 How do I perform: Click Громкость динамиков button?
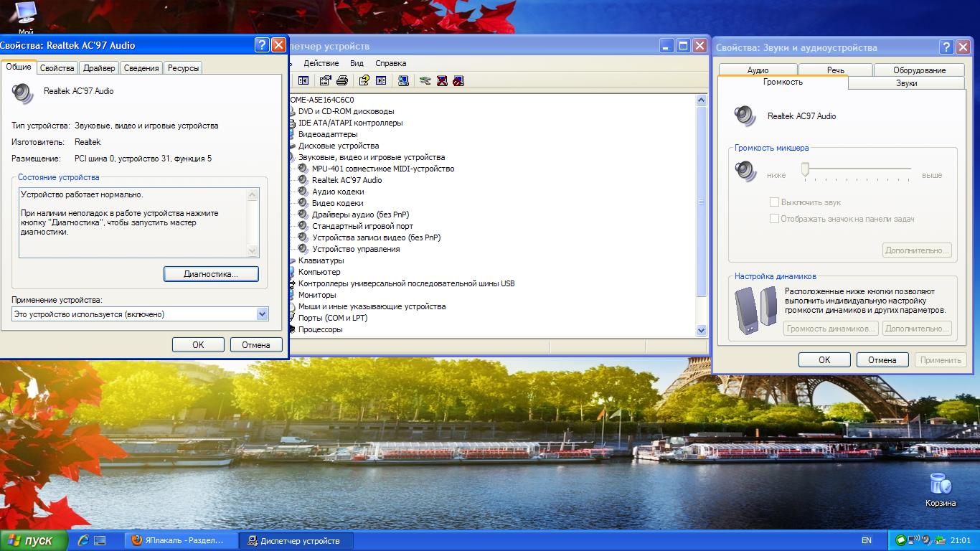[831, 329]
